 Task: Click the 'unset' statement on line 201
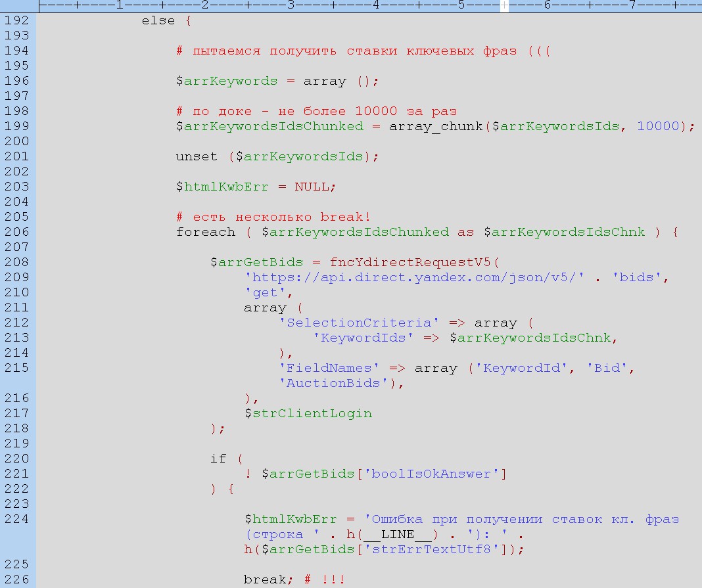point(197,156)
